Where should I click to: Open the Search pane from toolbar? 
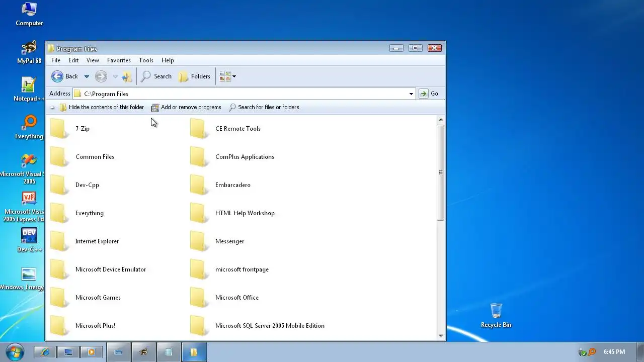point(156,76)
